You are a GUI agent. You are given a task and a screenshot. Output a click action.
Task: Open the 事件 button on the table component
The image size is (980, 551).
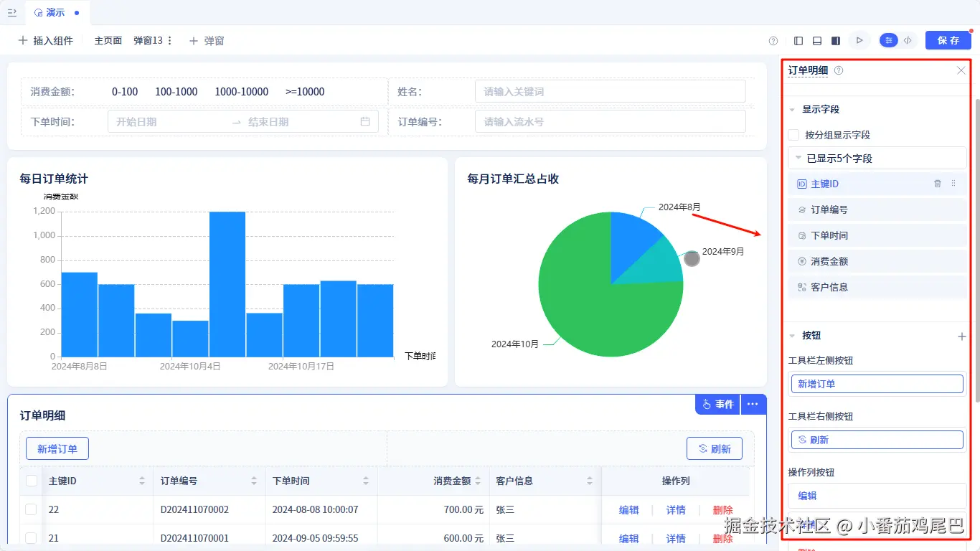(717, 405)
